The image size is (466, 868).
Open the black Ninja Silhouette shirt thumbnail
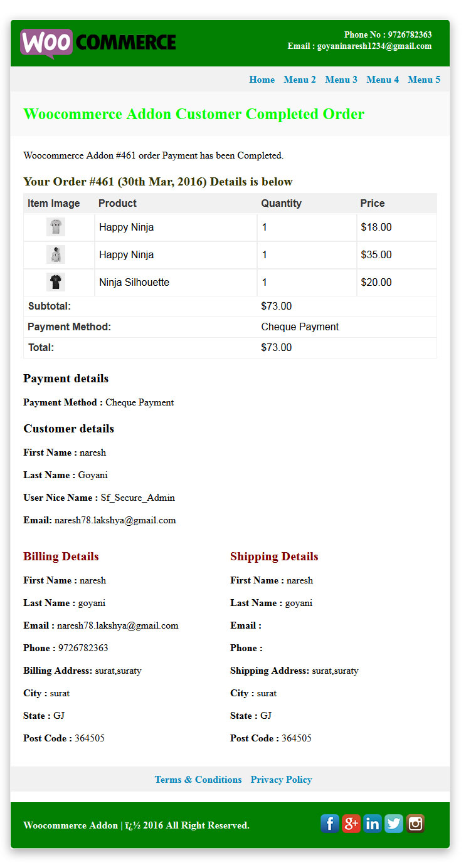coord(56,282)
